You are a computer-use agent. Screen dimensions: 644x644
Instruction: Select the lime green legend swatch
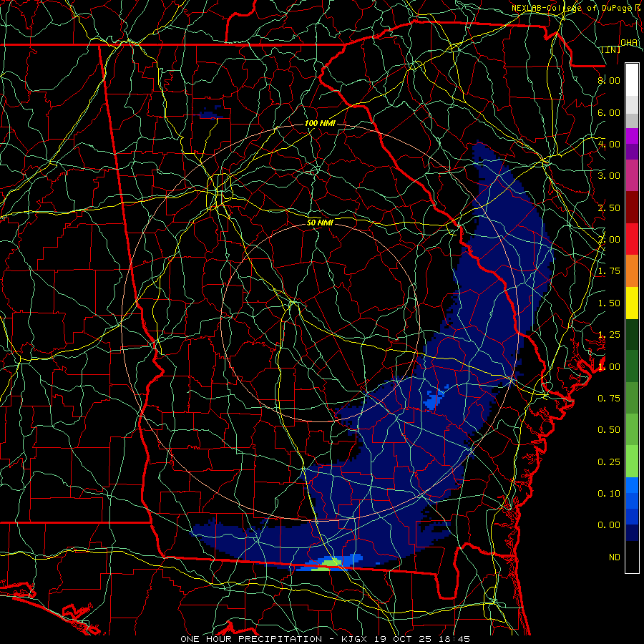632,462
